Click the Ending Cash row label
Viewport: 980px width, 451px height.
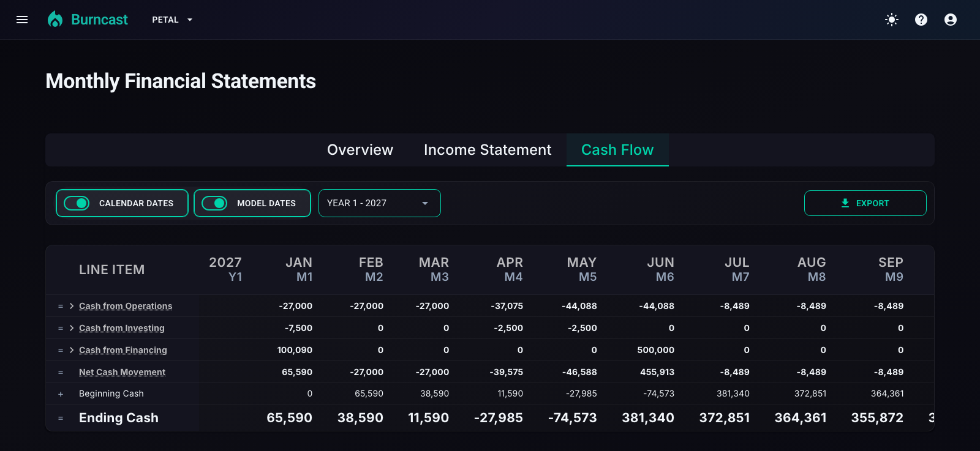(x=119, y=418)
